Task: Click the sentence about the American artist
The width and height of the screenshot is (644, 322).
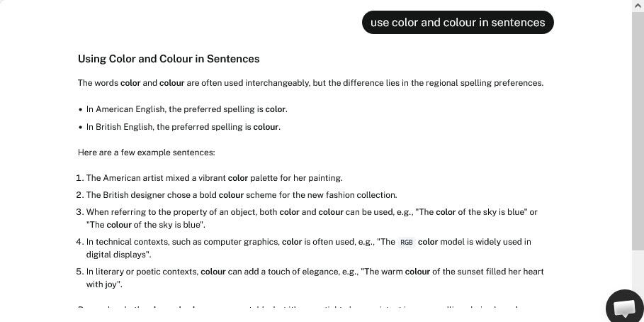Action: pos(214,178)
